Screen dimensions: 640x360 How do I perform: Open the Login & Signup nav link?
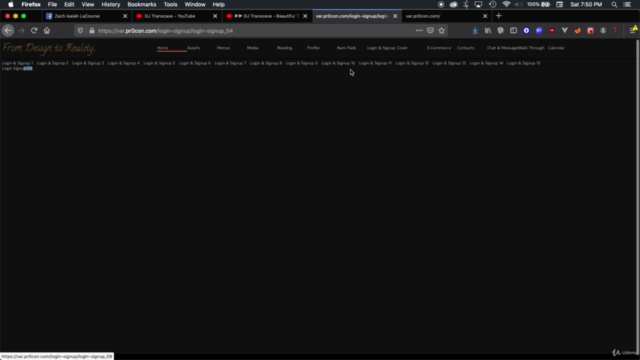tap(381, 48)
